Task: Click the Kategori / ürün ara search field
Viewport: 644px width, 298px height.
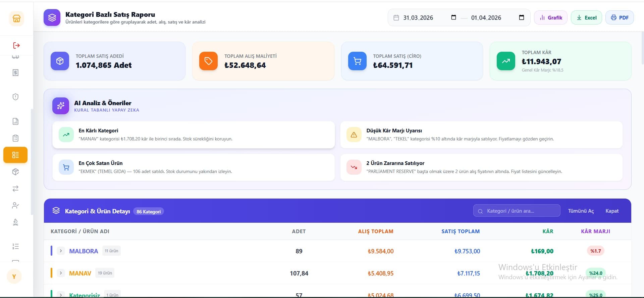Action: pyautogui.click(x=517, y=211)
